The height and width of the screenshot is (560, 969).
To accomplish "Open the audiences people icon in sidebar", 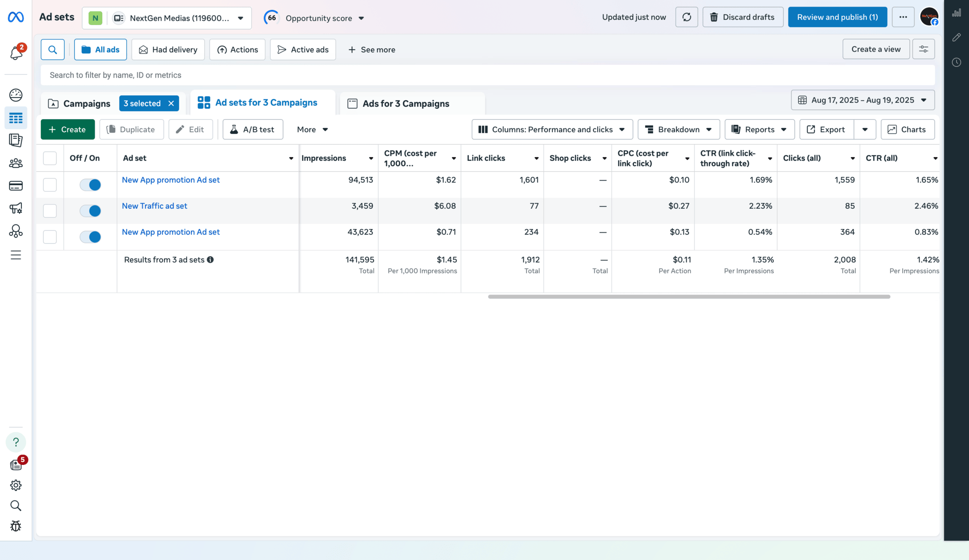I will click(x=16, y=163).
